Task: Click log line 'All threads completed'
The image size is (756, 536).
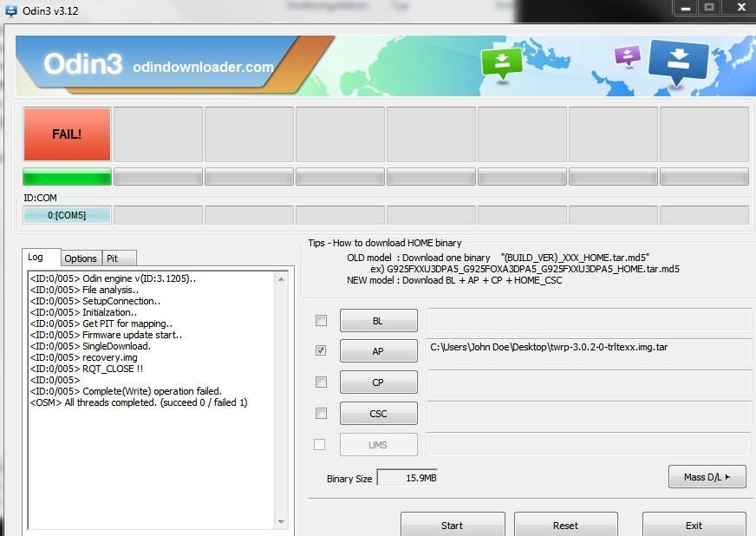Action: [139, 402]
